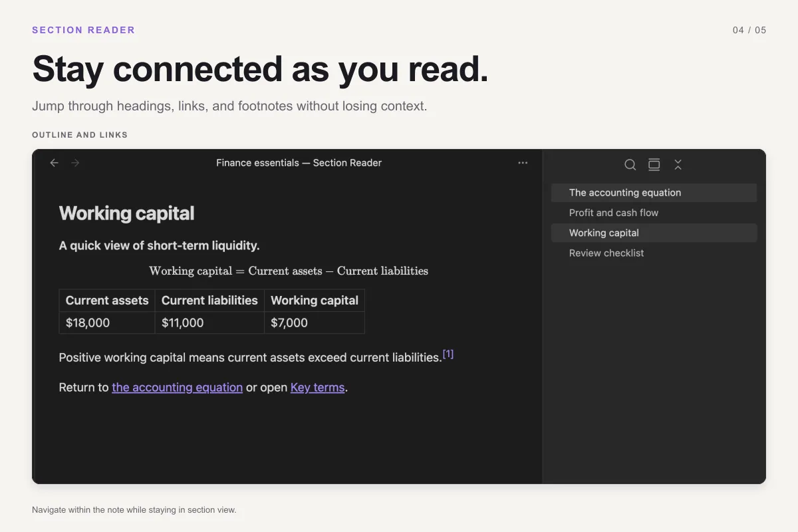
Task: Select the Current assets column header
Action: pos(107,301)
